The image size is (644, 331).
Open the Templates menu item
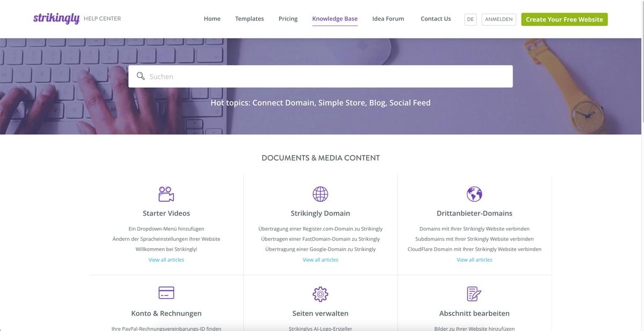coord(250,19)
